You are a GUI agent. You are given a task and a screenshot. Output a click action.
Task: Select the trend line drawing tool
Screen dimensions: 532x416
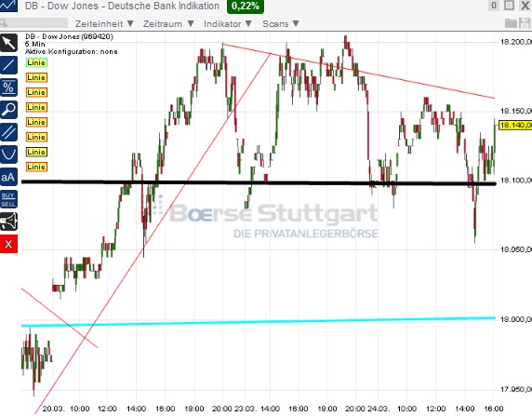[x=8, y=65]
